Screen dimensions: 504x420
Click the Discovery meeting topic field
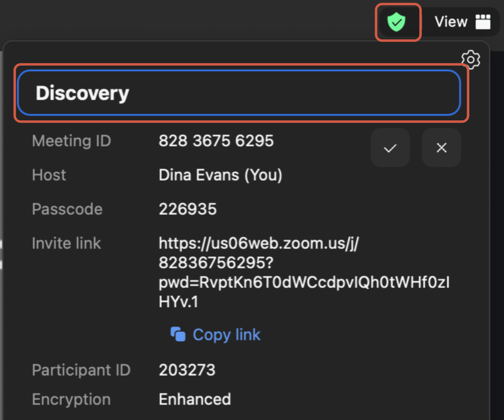(x=239, y=93)
